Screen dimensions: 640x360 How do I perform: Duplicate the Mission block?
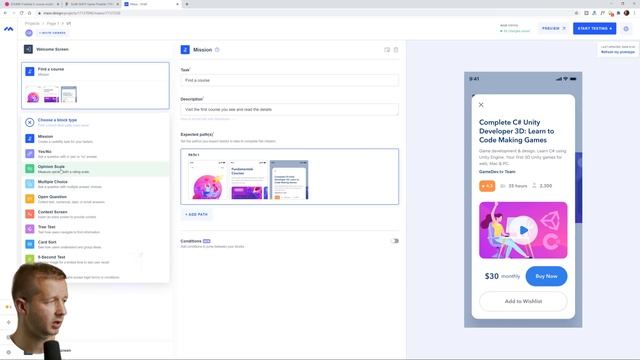click(x=387, y=50)
